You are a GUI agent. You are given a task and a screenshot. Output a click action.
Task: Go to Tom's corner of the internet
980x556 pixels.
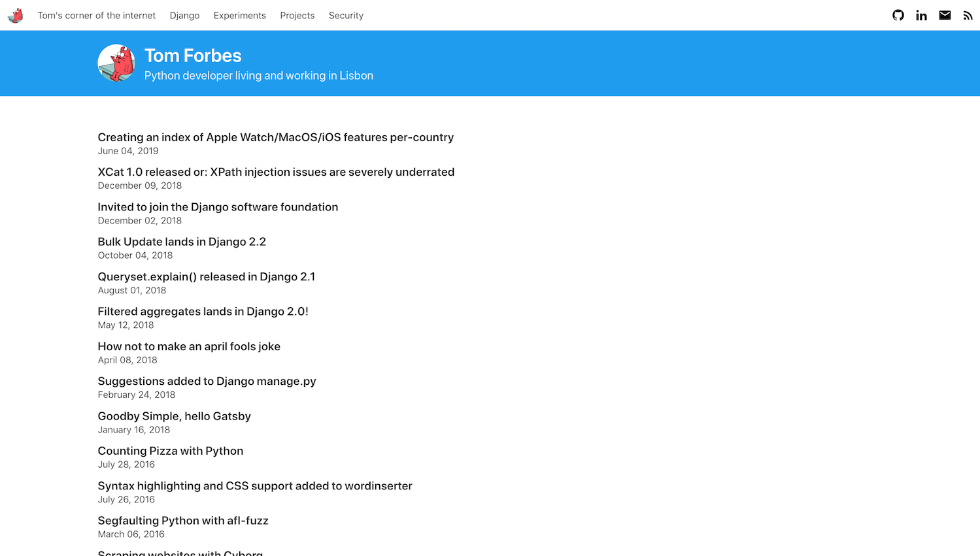[x=97, y=16]
